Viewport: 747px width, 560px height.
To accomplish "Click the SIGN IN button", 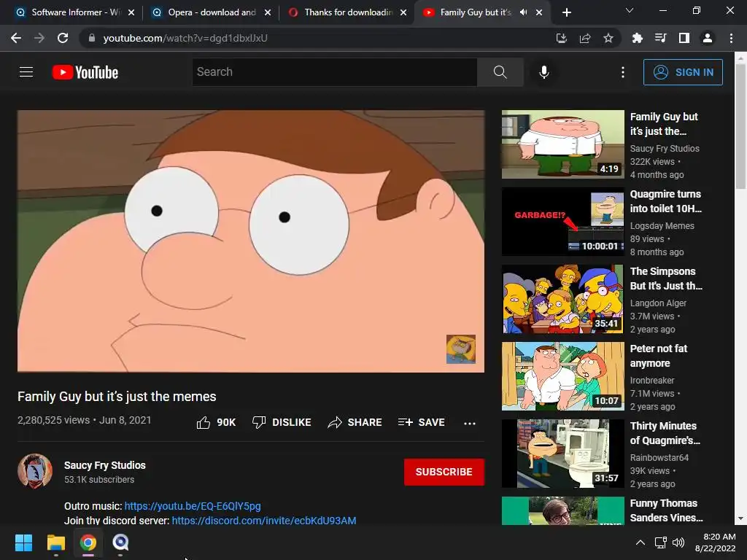I will click(683, 72).
